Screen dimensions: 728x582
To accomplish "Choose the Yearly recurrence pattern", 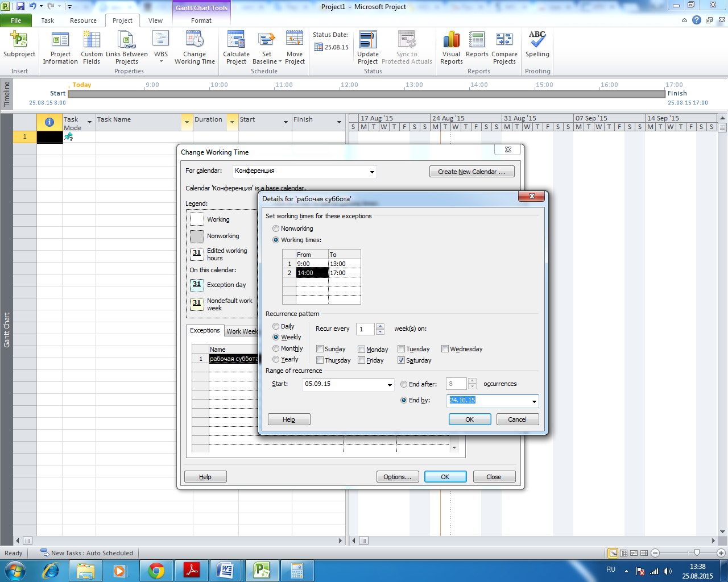I will tap(276, 359).
